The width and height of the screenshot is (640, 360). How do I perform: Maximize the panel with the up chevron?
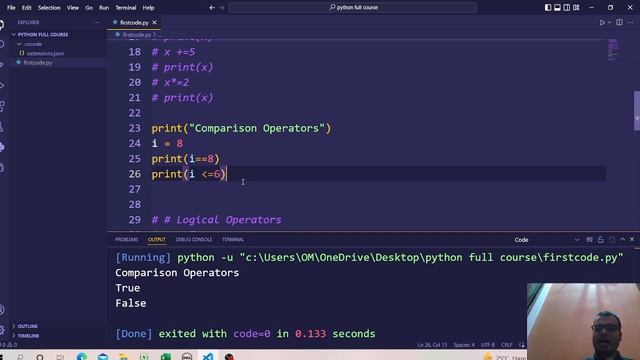(622, 240)
